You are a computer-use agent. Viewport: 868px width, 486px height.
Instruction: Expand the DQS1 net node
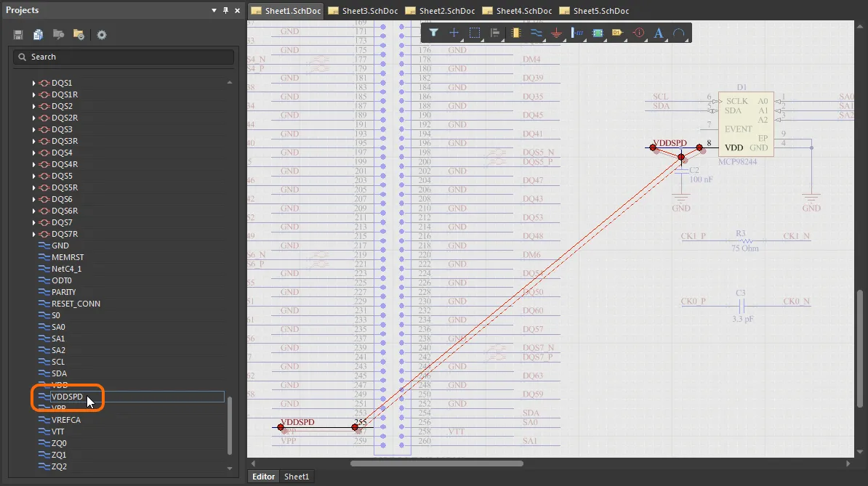pos(33,83)
